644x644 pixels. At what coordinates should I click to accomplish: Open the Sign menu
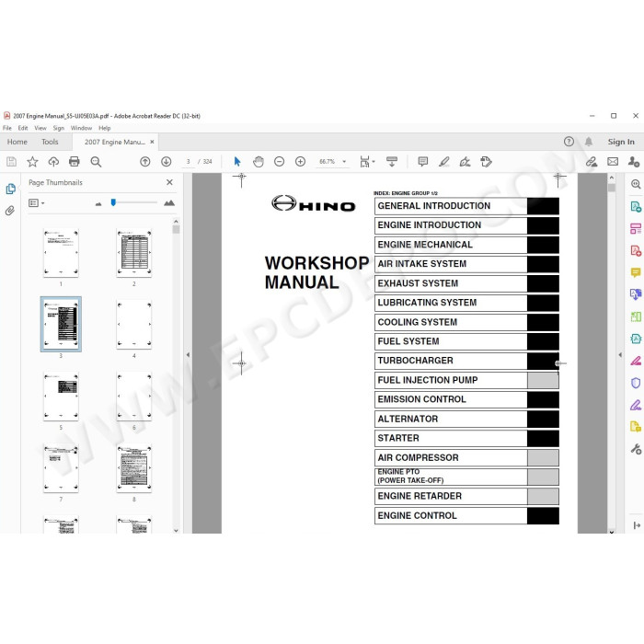[59, 128]
